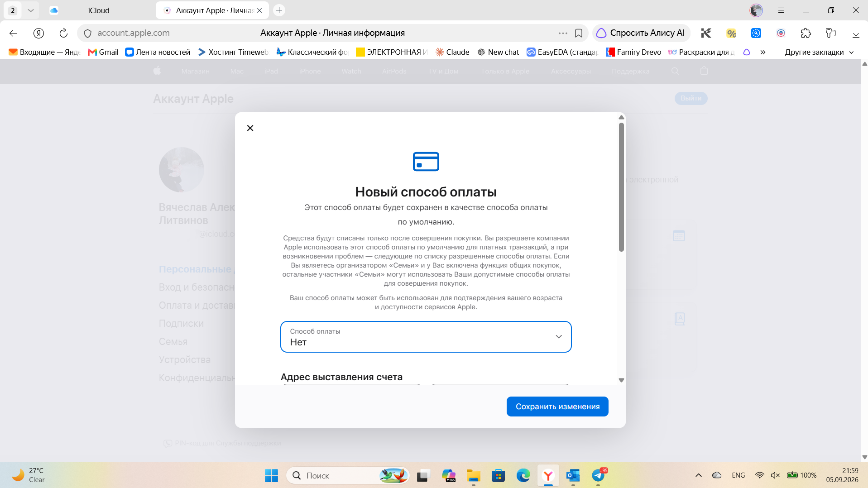Open the New chat bookmark
The width and height of the screenshot is (868, 488).
[499, 52]
